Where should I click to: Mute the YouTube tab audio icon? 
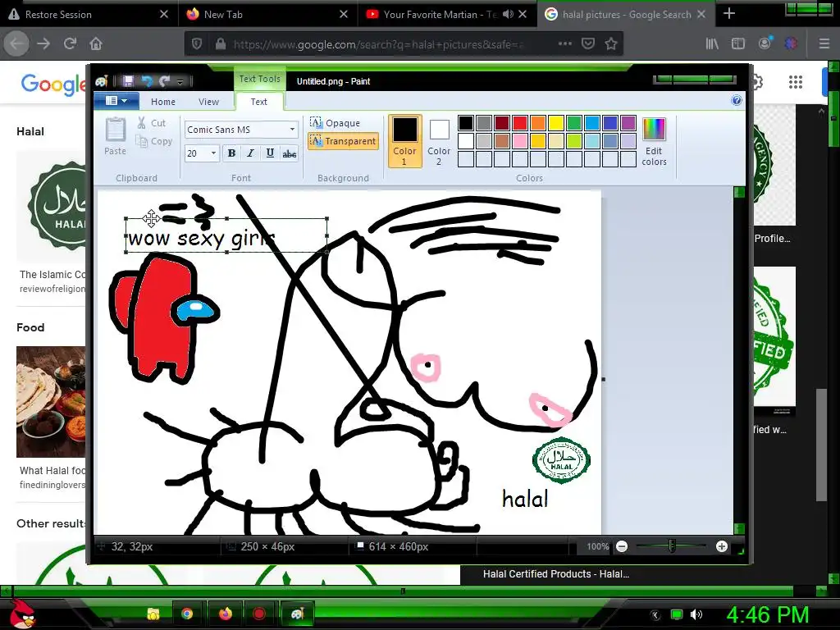coord(508,15)
